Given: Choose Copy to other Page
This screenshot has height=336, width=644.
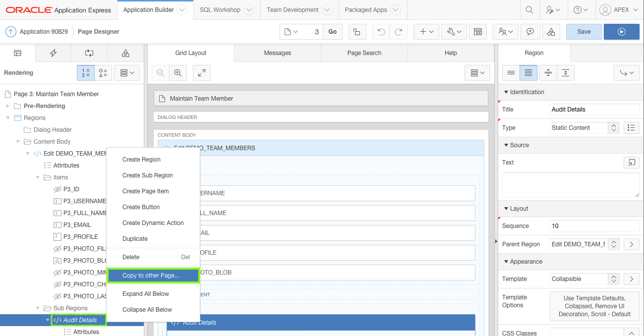Looking at the screenshot, I should [x=153, y=276].
